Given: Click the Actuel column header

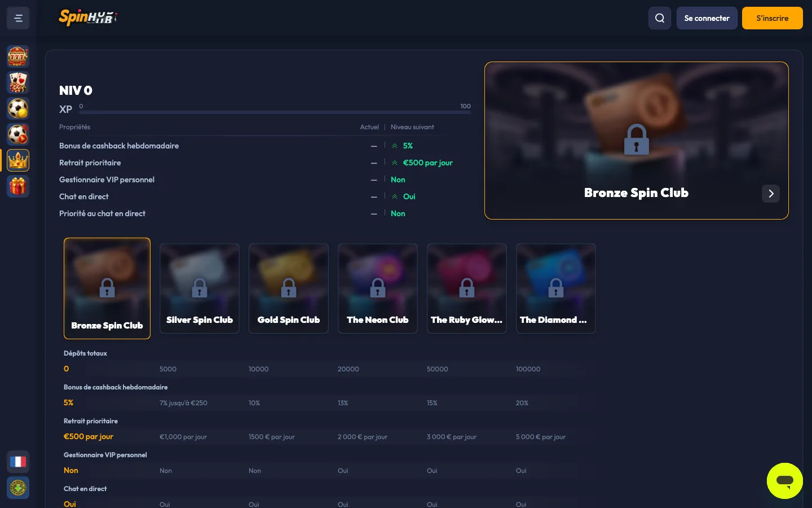Looking at the screenshot, I should [369, 127].
